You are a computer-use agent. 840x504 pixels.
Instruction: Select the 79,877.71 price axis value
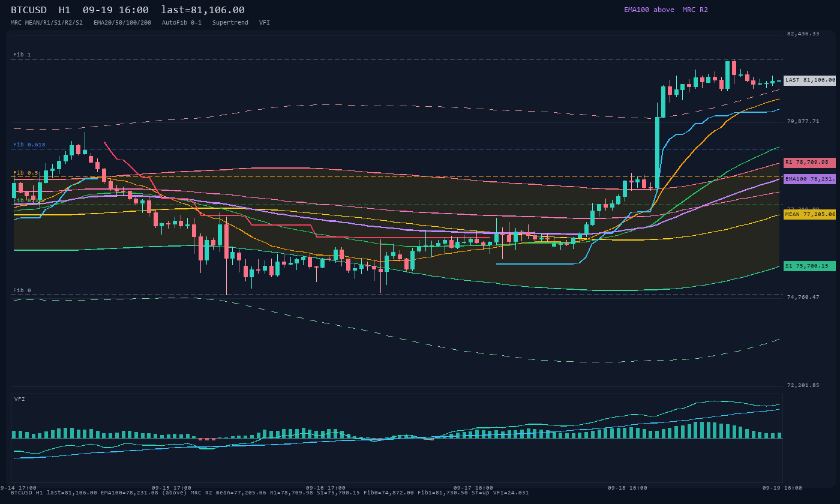tap(803, 121)
